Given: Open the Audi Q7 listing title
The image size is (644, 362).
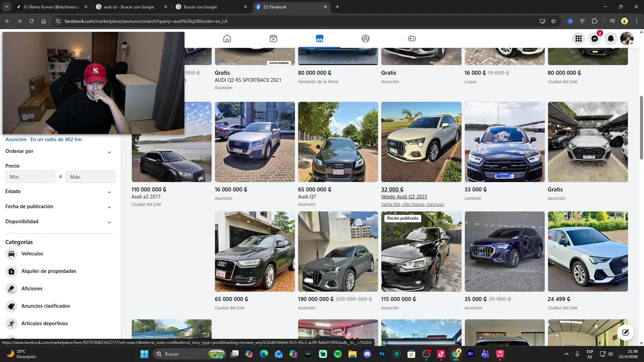Looking at the screenshot, I should click(307, 197).
